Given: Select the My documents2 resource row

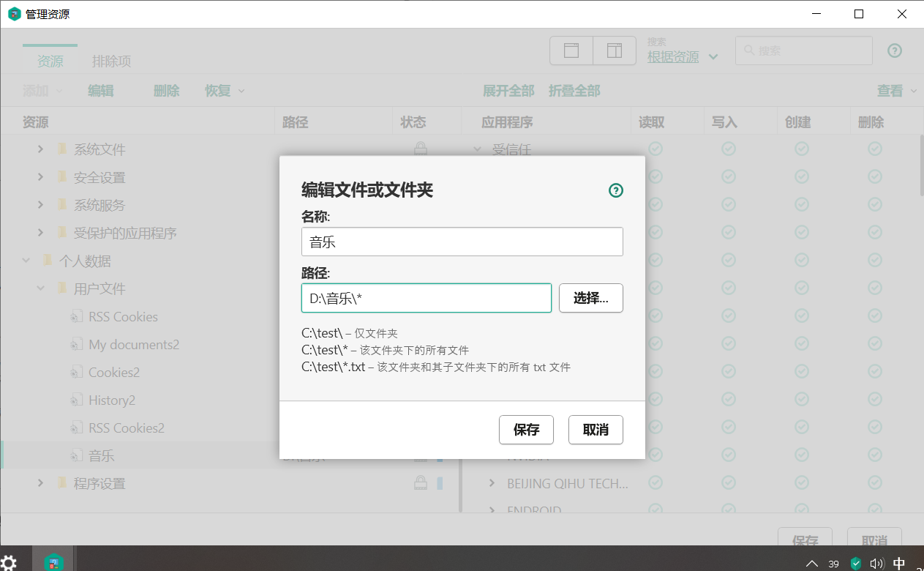Looking at the screenshot, I should click(230, 345).
